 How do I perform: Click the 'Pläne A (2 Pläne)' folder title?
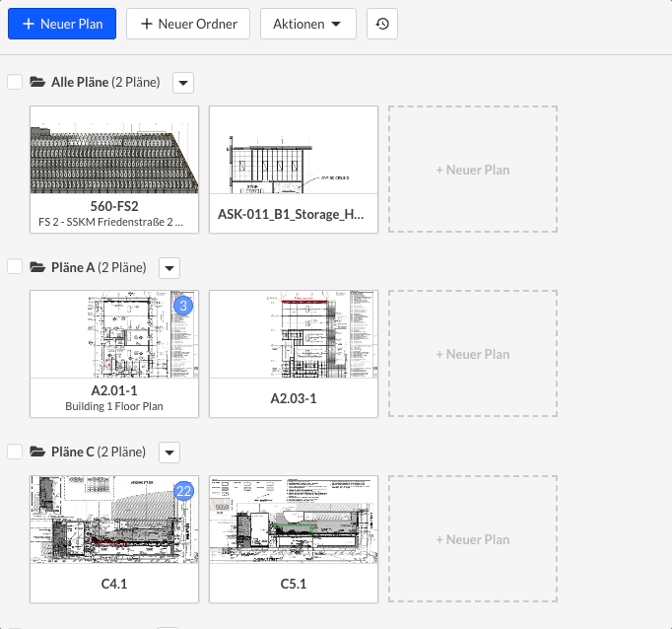[x=99, y=267]
